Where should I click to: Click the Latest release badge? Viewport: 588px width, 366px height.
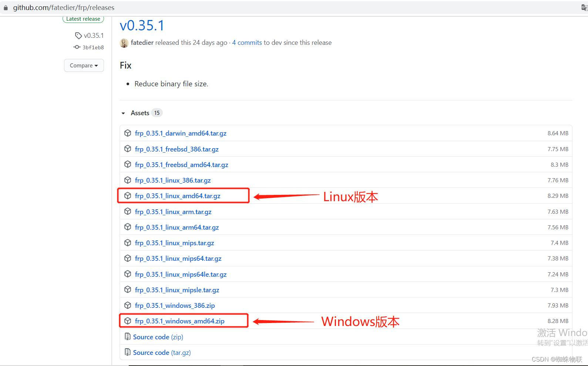pos(83,19)
